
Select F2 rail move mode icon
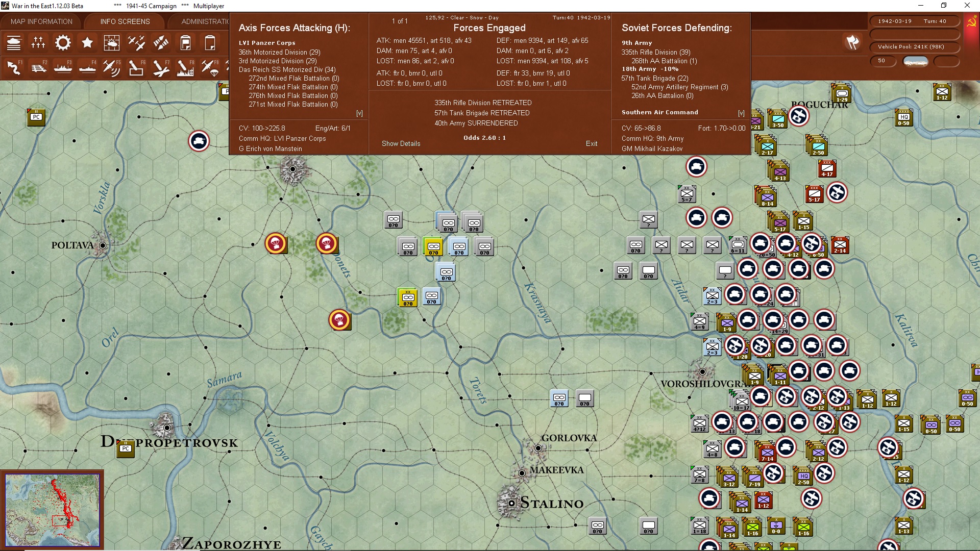(x=38, y=67)
